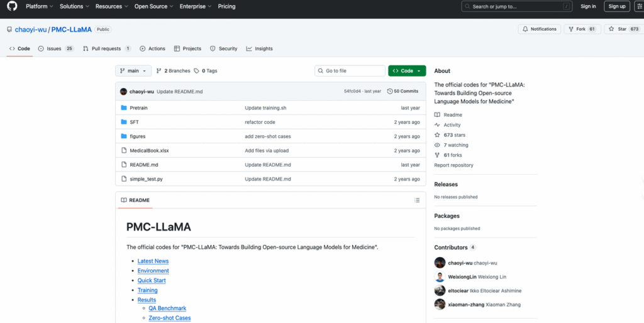Click the Sign in link
Screen dimensions: 644x323
pos(588,6)
